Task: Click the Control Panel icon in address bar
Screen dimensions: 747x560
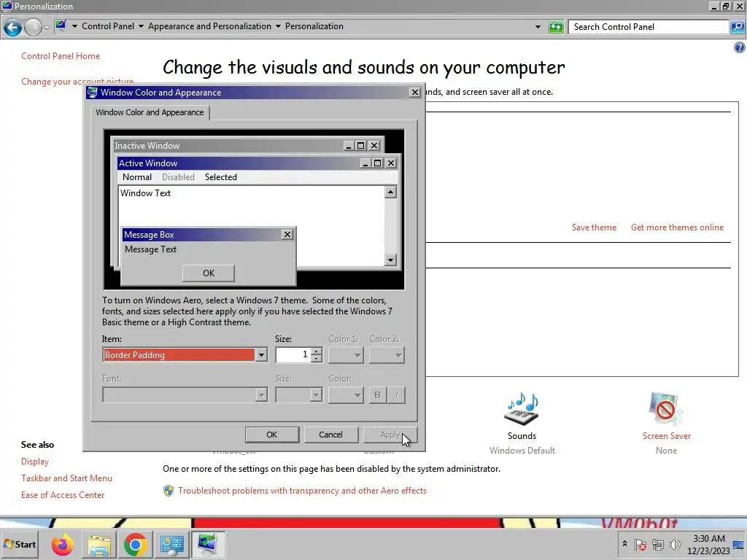Action: click(x=61, y=26)
